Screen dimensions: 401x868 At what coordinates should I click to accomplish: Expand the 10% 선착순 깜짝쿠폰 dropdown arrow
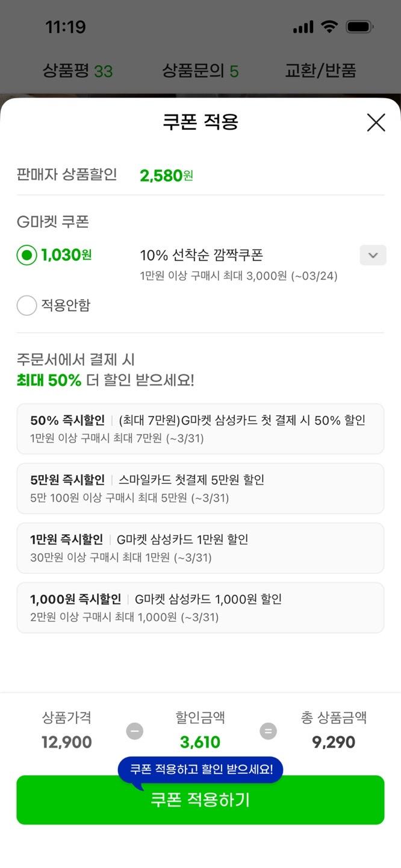[373, 256]
